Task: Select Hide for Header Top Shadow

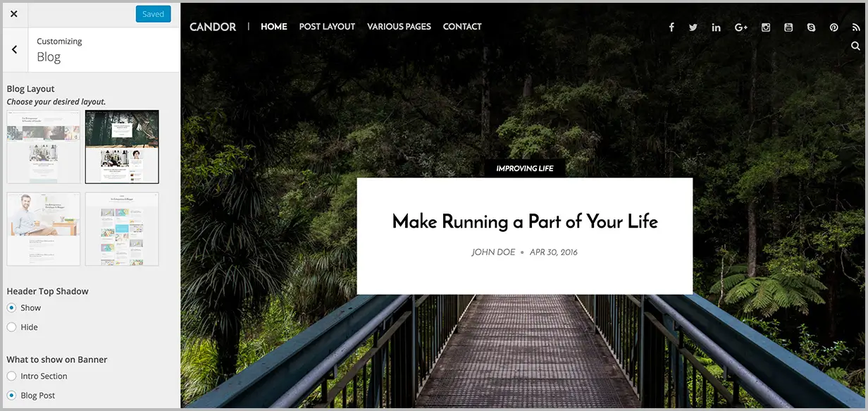Action: (x=12, y=327)
